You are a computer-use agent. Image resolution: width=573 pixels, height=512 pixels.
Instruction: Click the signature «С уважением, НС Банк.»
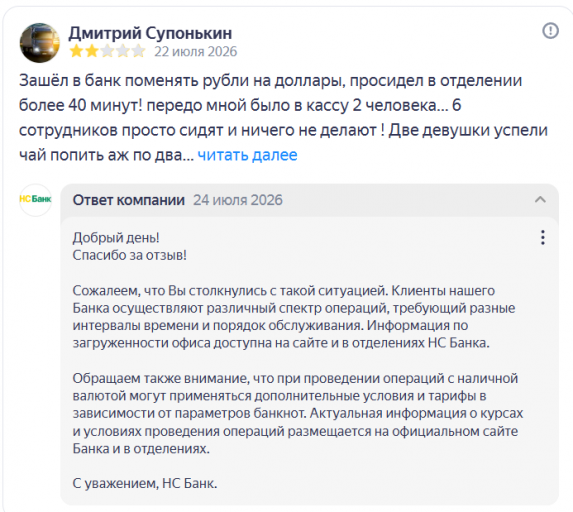point(145,483)
